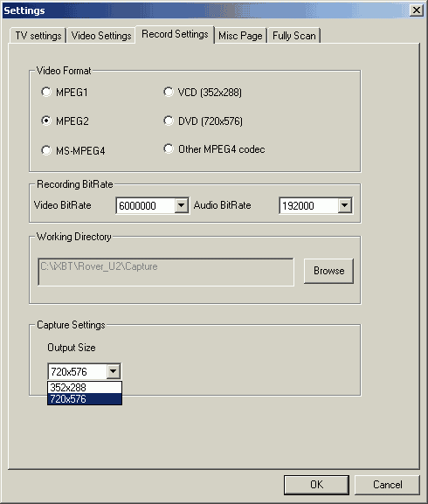Screen dimensions: 428x504
Task: Open the Fully Scan tab
Action: pos(294,35)
